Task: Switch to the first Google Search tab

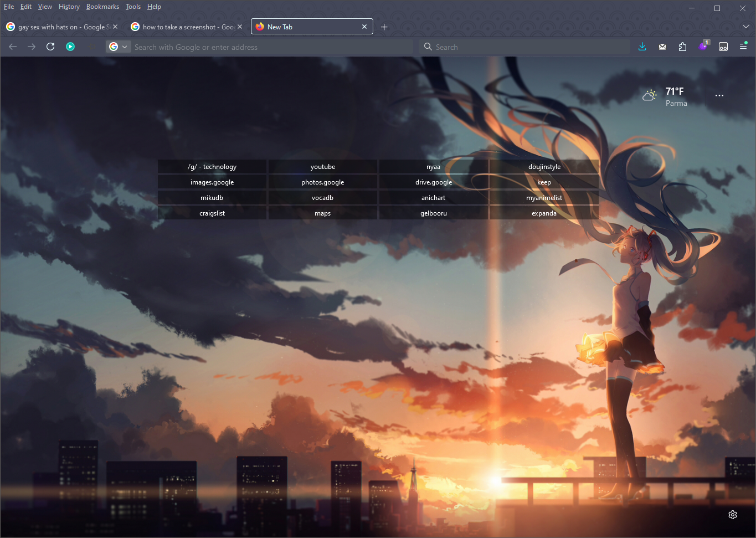Action: click(63, 27)
